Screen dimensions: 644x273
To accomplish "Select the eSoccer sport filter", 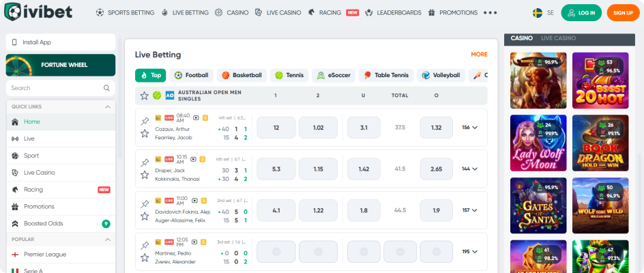I will point(334,75).
